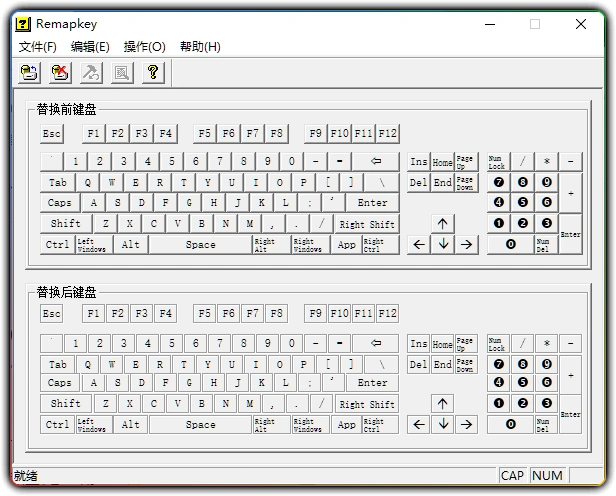
Task: Click Backspace arrow key on 替换前键盘
Action: click(x=376, y=161)
